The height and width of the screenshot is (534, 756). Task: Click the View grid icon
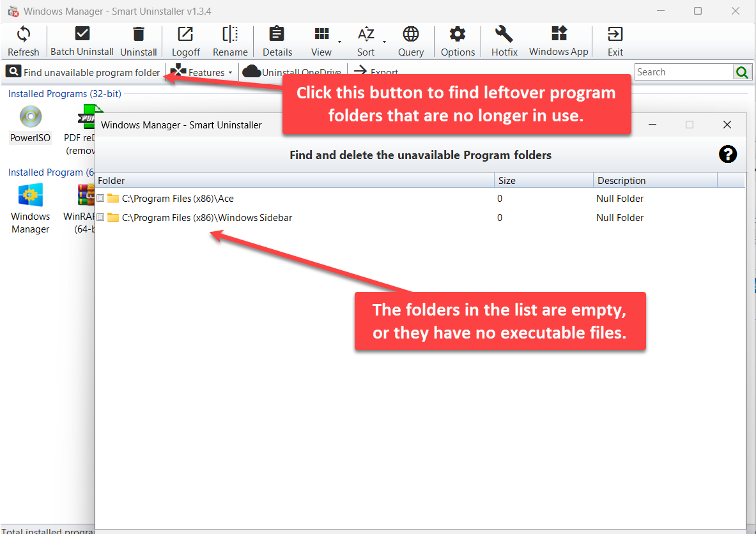(x=321, y=33)
